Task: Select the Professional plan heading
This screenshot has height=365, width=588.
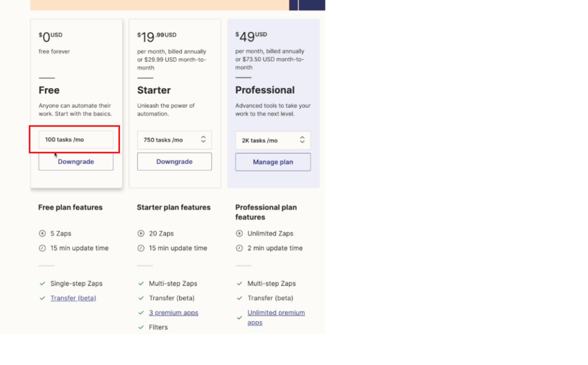Action: [265, 90]
